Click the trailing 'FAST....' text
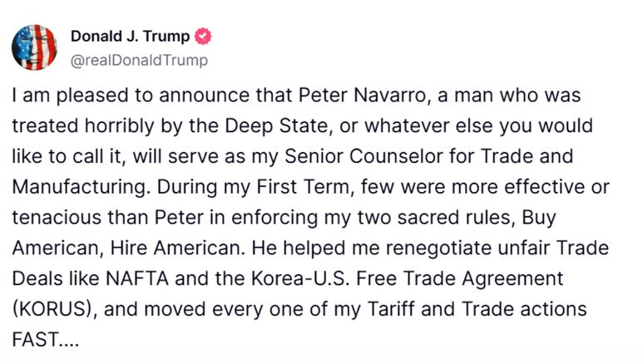The height and width of the screenshot is (364, 643). [x=45, y=340]
